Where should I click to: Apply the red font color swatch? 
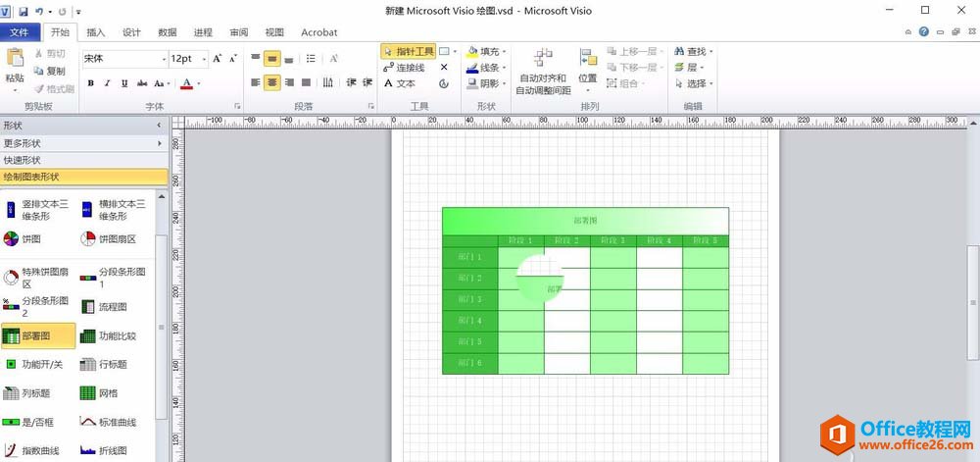pyautogui.click(x=186, y=83)
